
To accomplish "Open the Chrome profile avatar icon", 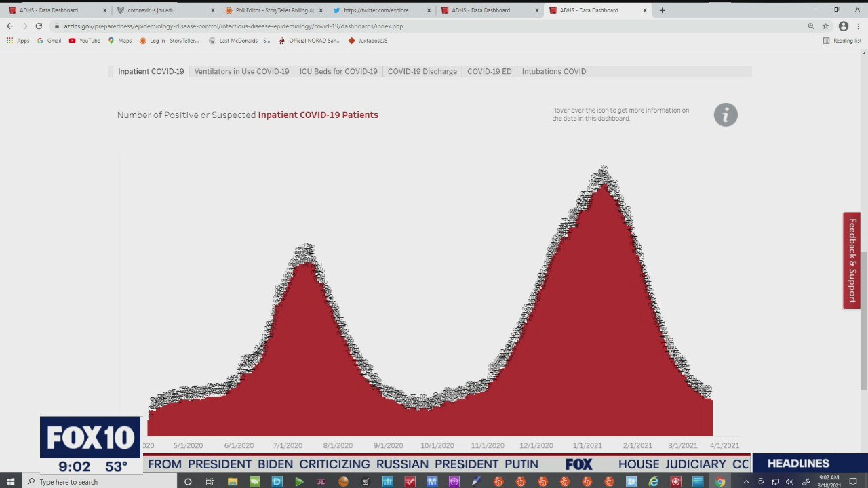I will (x=843, y=26).
